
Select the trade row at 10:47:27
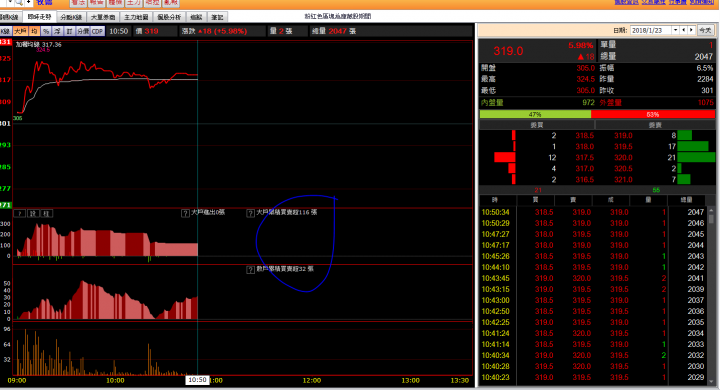593,234
